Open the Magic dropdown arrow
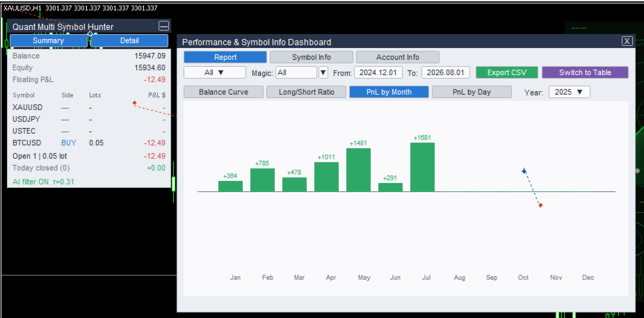 [323, 72]
